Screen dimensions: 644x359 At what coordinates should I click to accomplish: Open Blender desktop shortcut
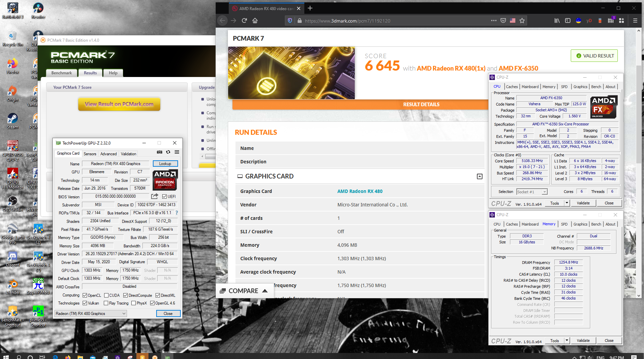click(13, 286)
